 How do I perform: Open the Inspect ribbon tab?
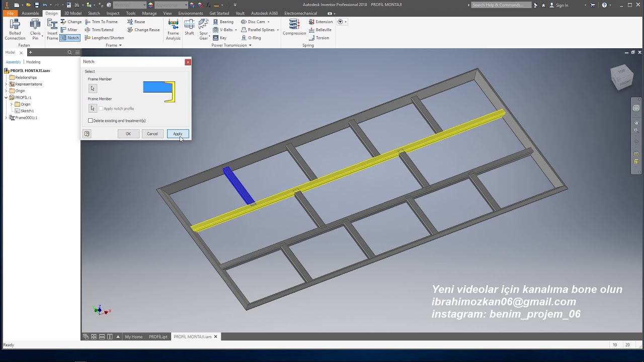113,13
